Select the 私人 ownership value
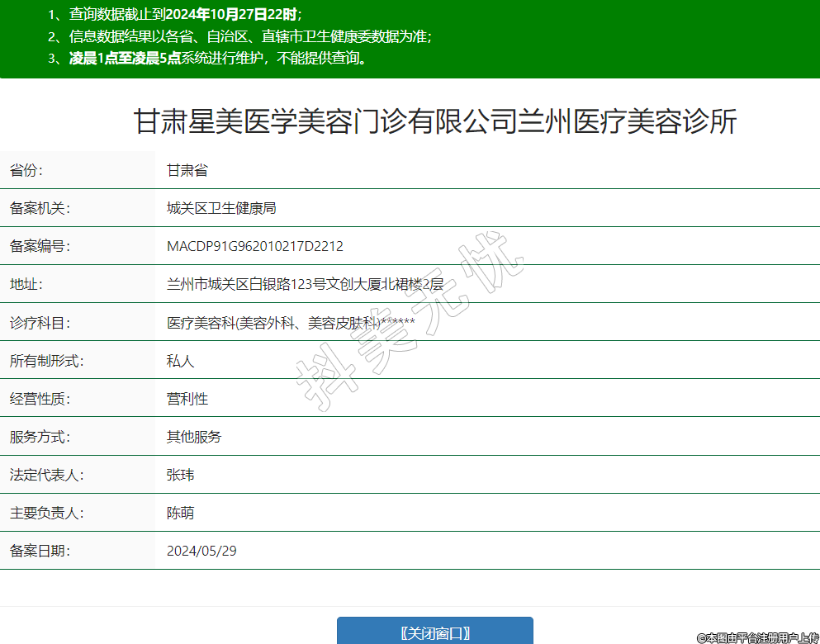This screenshot has height=644, width=820. [x=180, y=361]
